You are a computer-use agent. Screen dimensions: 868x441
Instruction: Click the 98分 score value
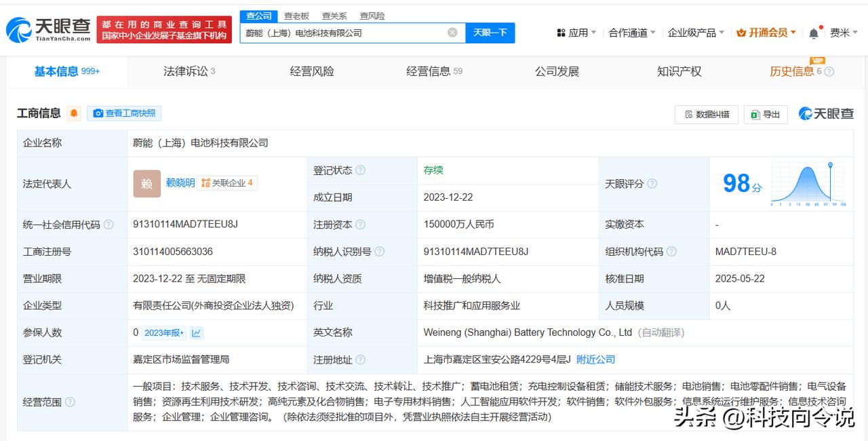click(742, 183)
